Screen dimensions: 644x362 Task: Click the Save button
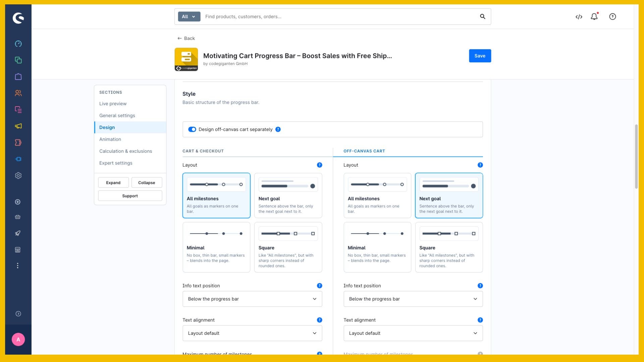[x=480, y=56]
